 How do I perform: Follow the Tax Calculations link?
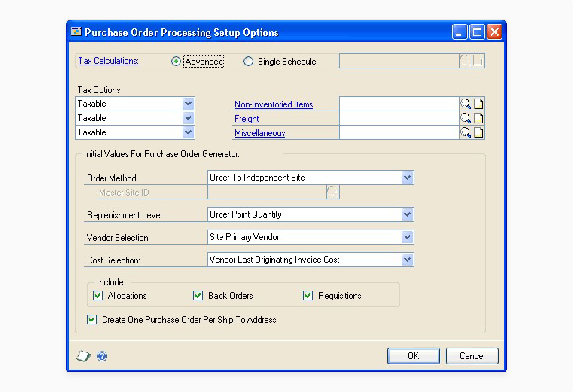(x=108, y=61)
